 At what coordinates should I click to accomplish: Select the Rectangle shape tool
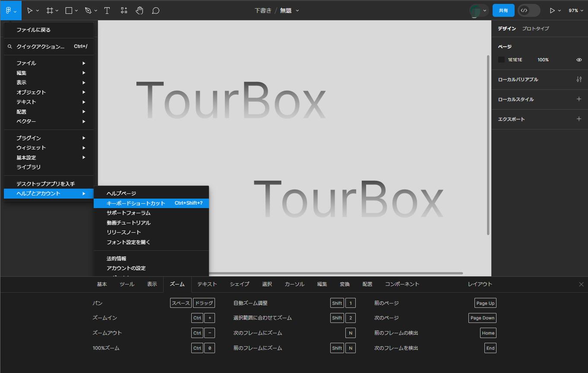pyautogui.click(x=69, y=10)
